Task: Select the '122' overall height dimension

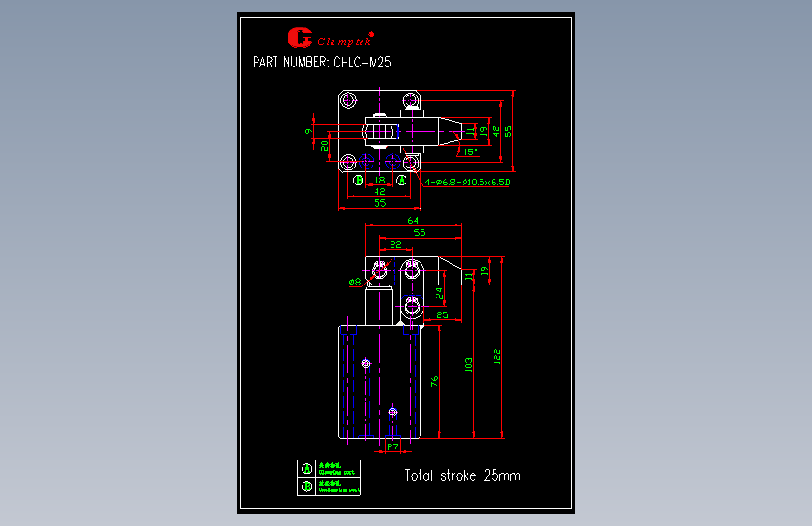Action: coord(496,357)
